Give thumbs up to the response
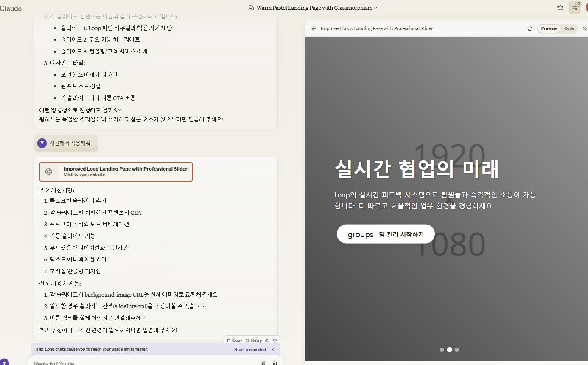 tap(267, 340)
